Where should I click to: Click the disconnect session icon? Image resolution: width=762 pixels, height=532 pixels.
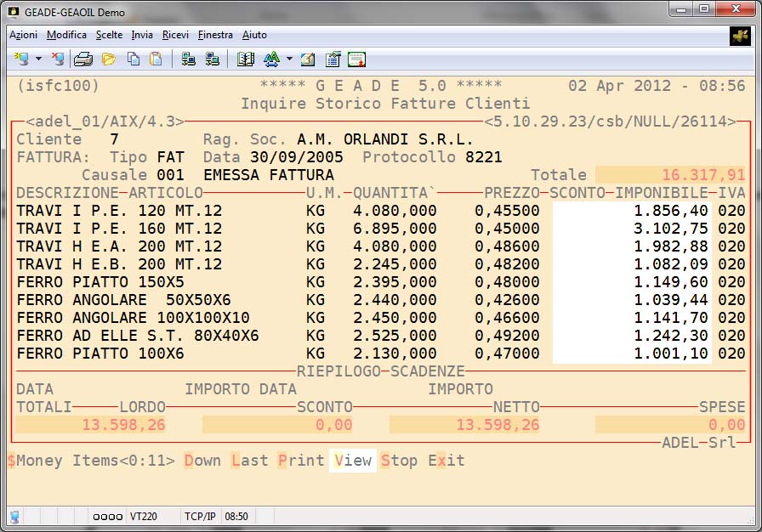coord(57,59)
